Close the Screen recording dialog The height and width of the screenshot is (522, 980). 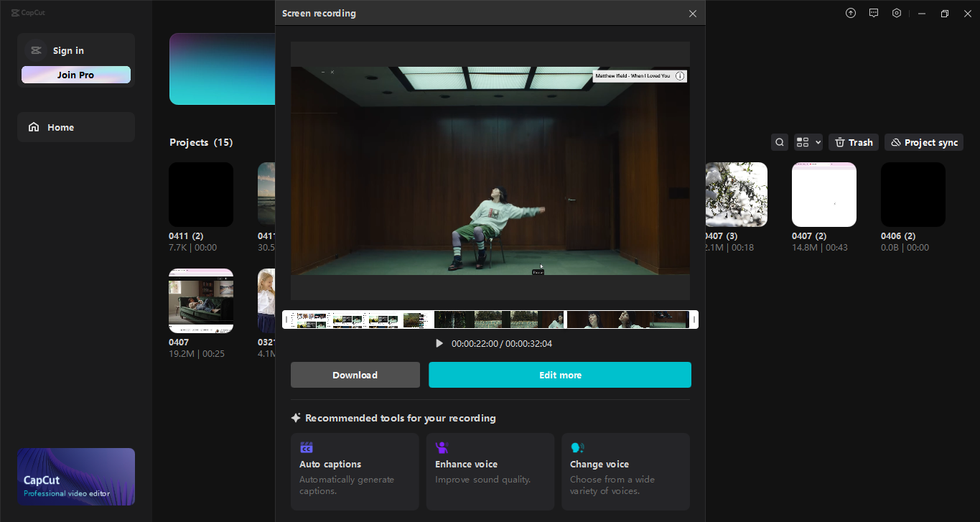tap(692, 14)
